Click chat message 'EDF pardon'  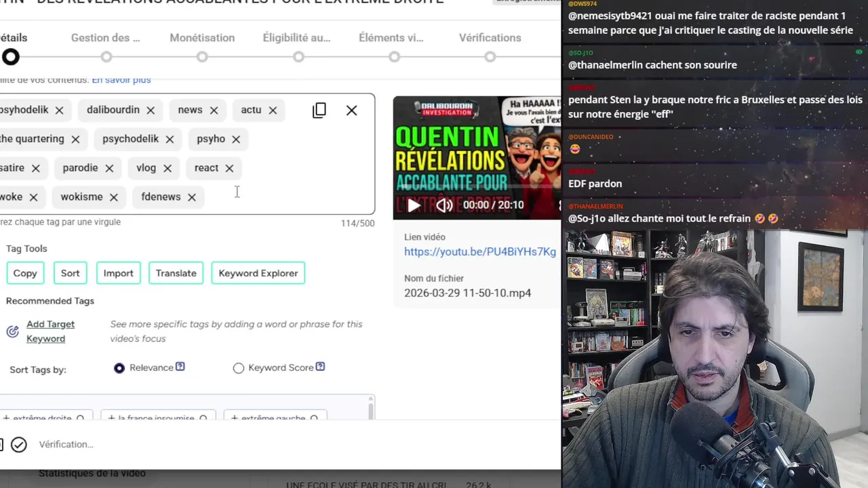click(x=595, y=184)
